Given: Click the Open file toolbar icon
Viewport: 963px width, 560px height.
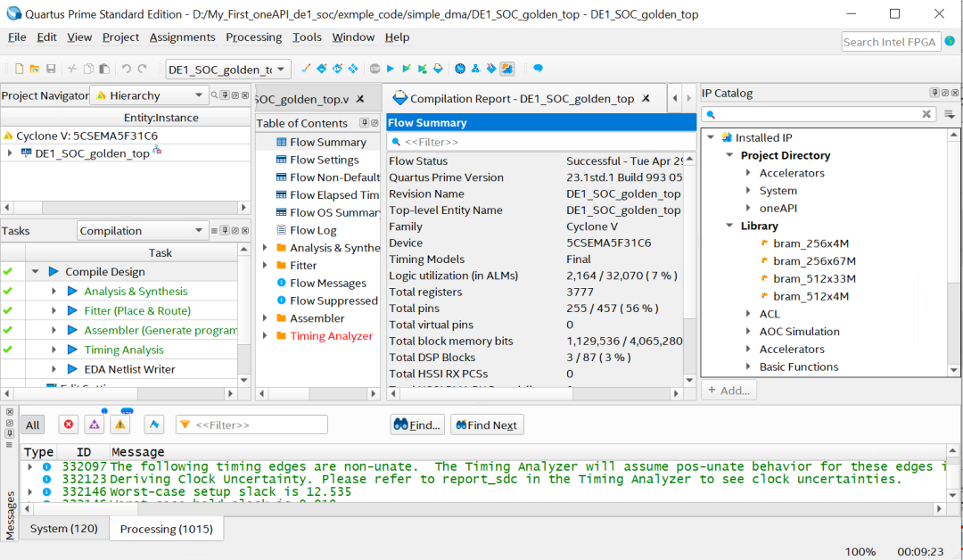Looking at the screenshot, I should 35,69.
